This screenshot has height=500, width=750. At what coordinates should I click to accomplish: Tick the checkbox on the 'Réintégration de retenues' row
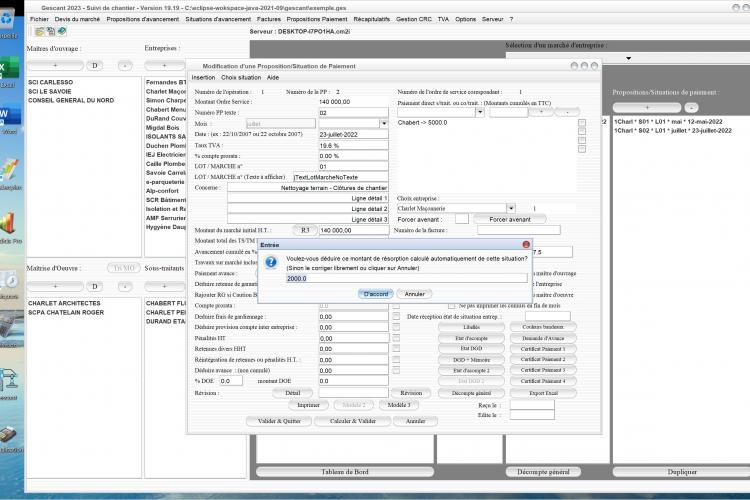(x=396, y=359)
